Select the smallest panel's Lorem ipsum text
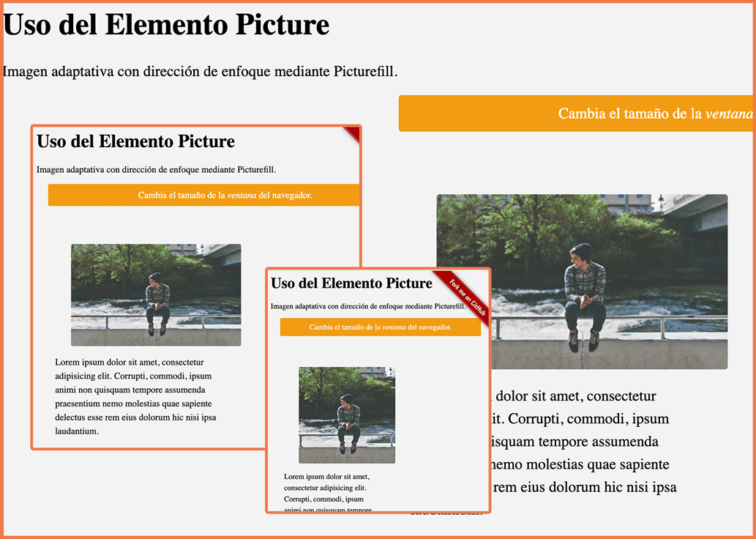The image size is (756, 539). pos(327,488)
